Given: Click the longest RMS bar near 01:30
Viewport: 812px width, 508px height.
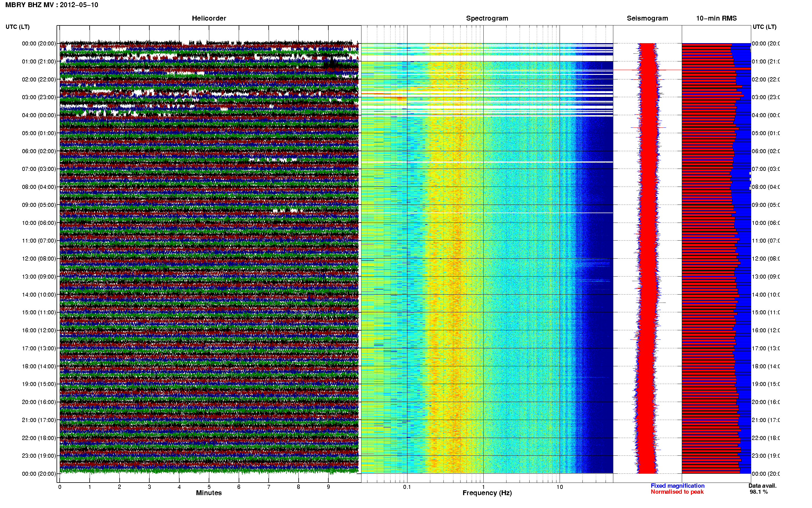Looking at the screenshot, I should point(716,69).
